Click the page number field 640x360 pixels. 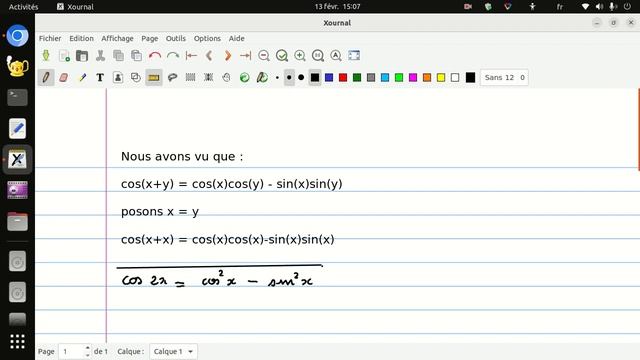coord(72,351)
